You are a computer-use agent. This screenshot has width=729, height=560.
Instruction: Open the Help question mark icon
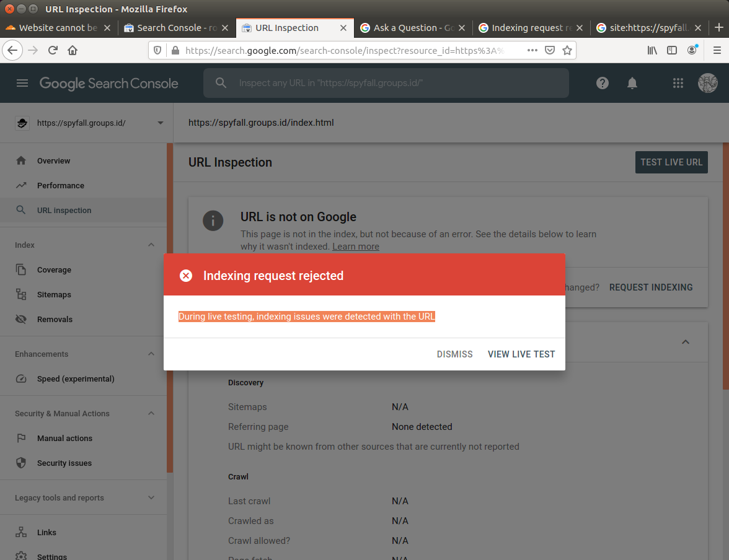click(603, 83)
